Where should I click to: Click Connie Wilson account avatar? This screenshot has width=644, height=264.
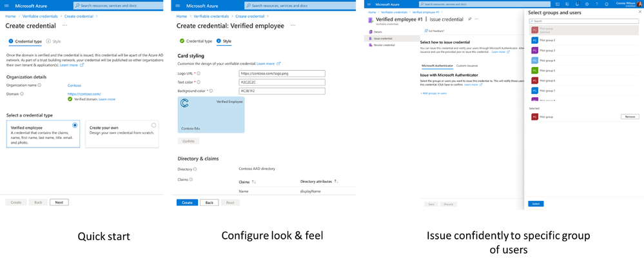tap(639, 4)
